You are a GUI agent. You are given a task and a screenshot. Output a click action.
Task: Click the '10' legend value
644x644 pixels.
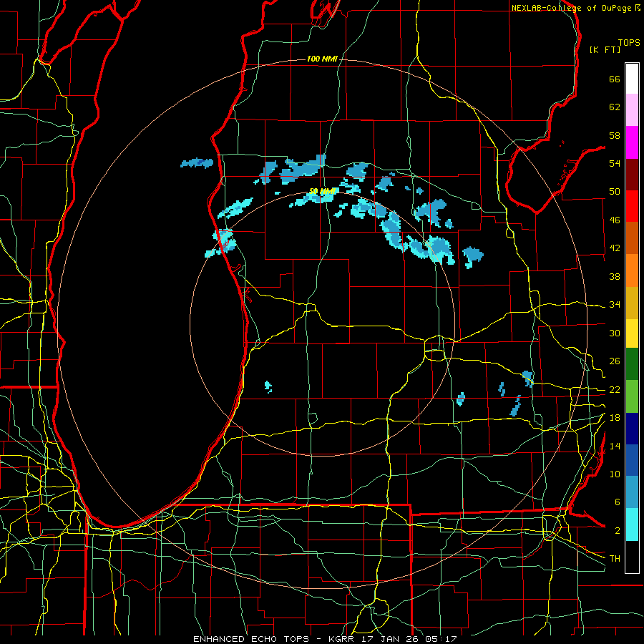click(615, 474)
